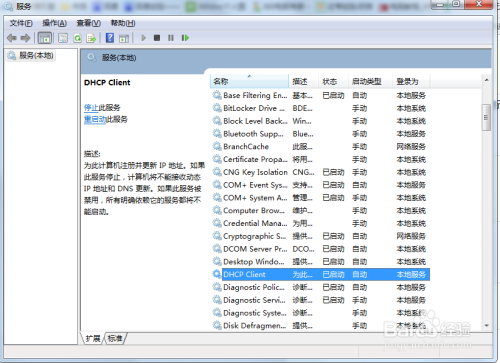Click the gear icon beside Diagnostic Polic...
Viewport: 500px width, 363px height.
tap(217, 287)
